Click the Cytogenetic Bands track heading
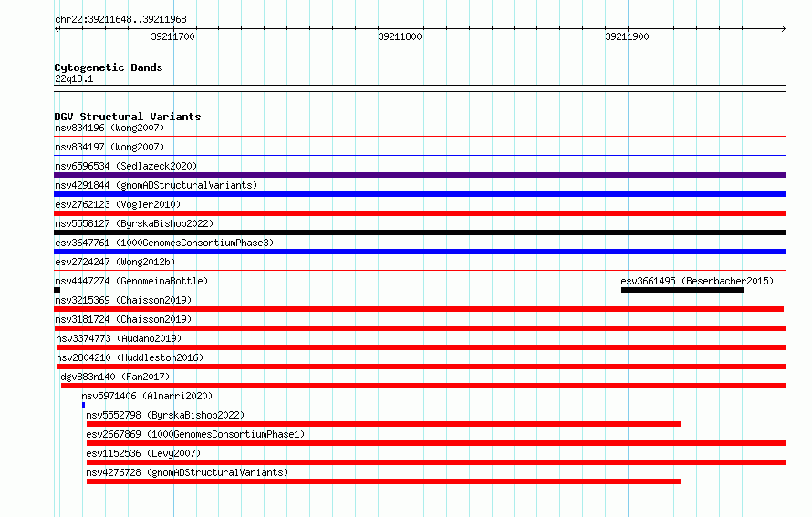 (x=109, y=67)
